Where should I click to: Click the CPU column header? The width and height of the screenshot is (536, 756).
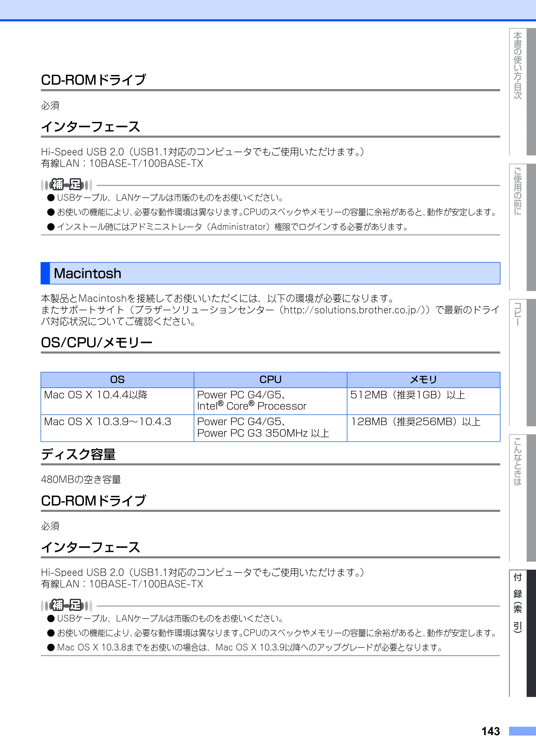270,380
